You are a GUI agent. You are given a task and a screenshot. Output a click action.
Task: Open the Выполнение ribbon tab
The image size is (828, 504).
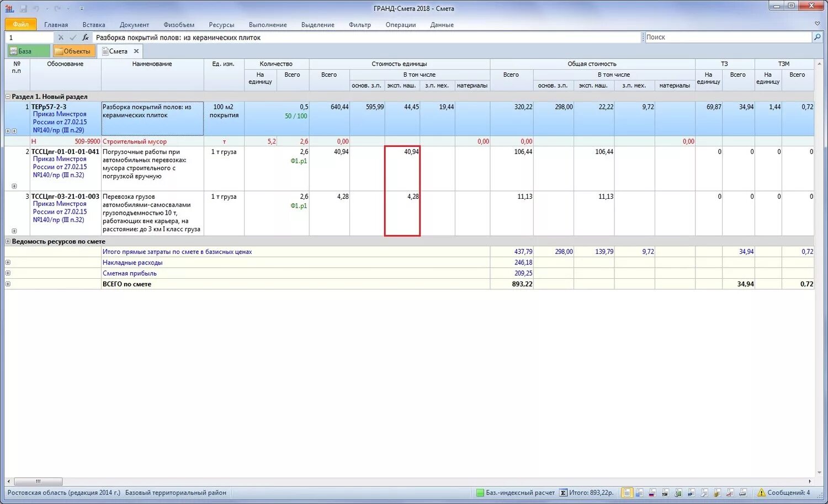268,25
